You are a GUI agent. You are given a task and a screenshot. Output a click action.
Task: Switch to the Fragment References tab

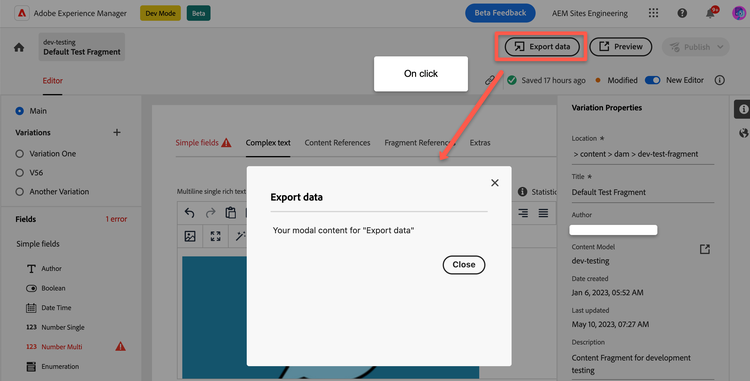pyautogui.click(x=420, y=142)
